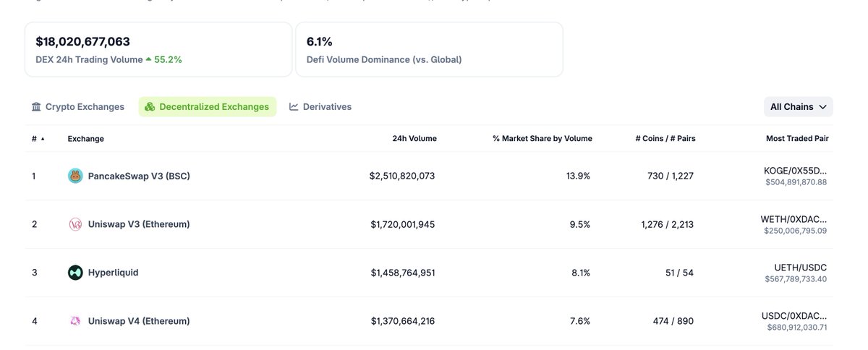The image size is (868, 350).
Task: Click the 8.1% market share cell
Action: 580,273
